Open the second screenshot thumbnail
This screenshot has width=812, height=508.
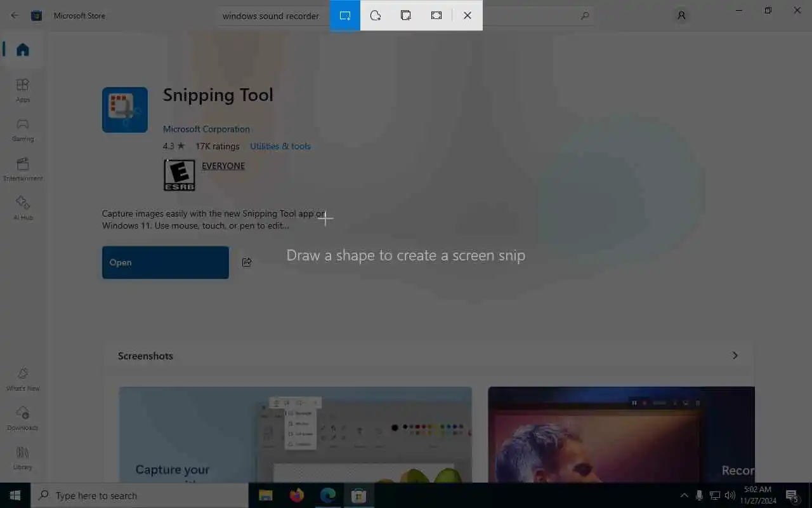[x=621, y=434]
